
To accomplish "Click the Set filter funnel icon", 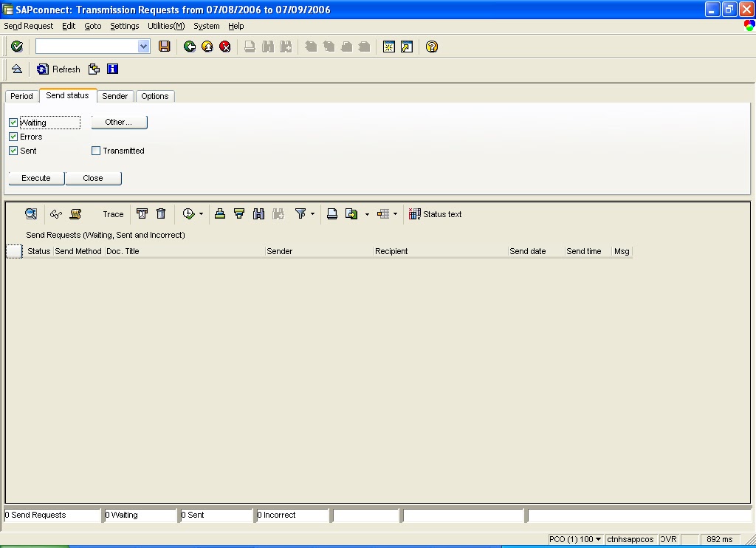I will coord(300,213).
